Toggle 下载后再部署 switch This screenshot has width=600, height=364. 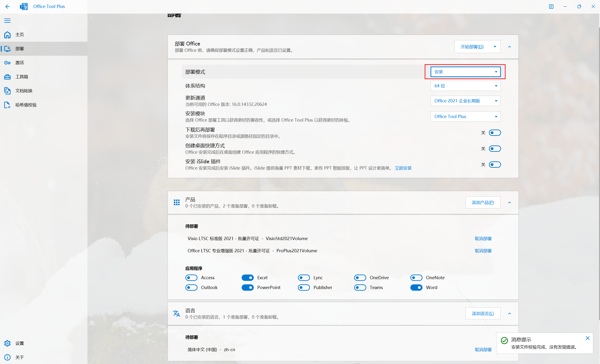495,133
